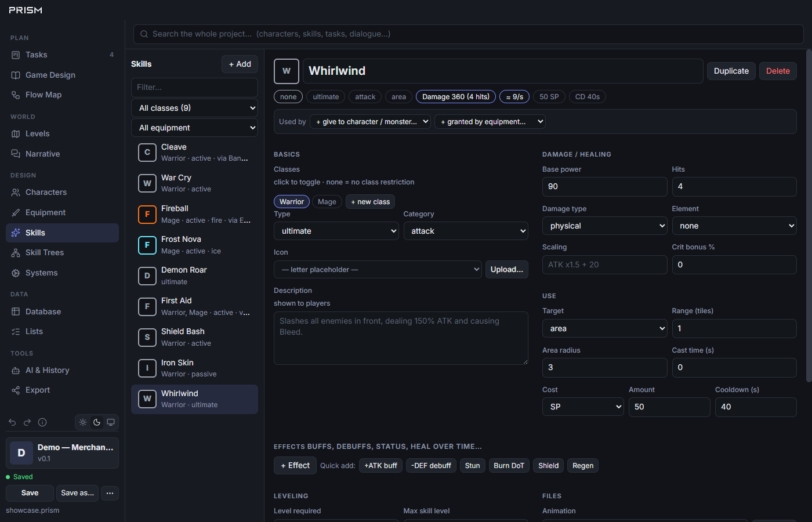Open Damage type dropdown showing physical
The height and width of the screenshot is (522, 812).
(605, 226)
